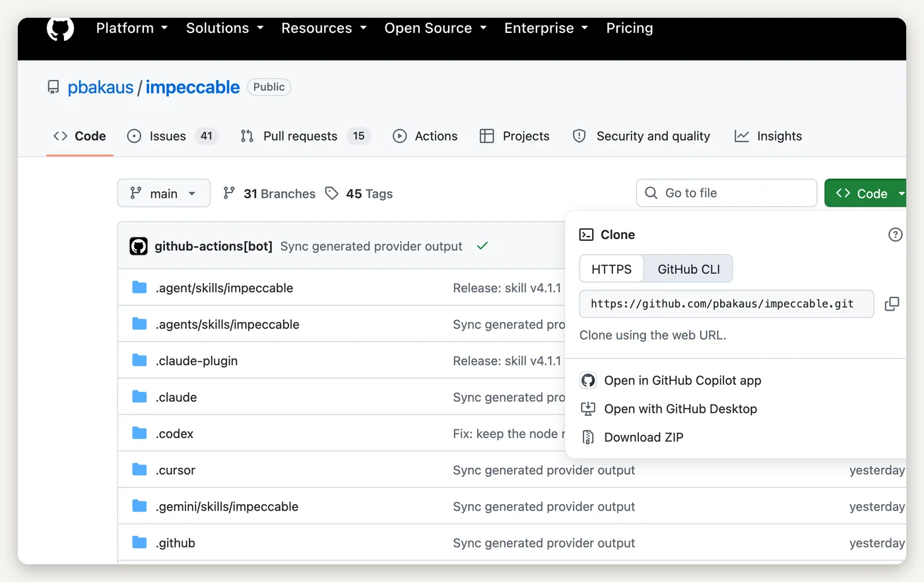The image size is (924, 582).
Task: Open the .claude-plugin folder
Action: coord(197,361)
